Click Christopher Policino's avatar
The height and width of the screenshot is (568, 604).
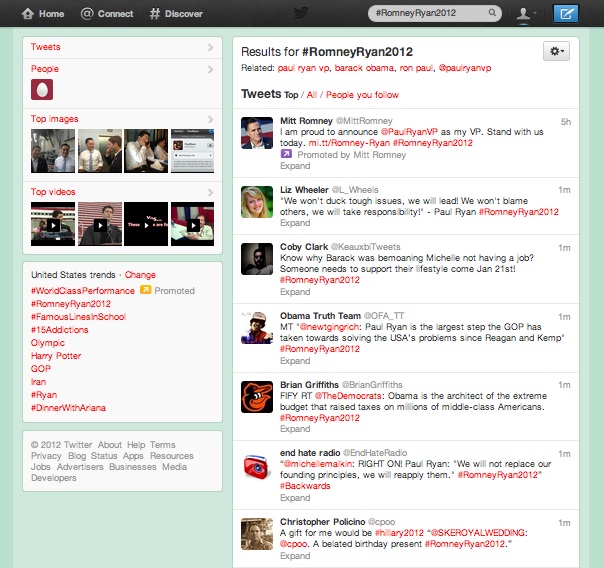257,534
